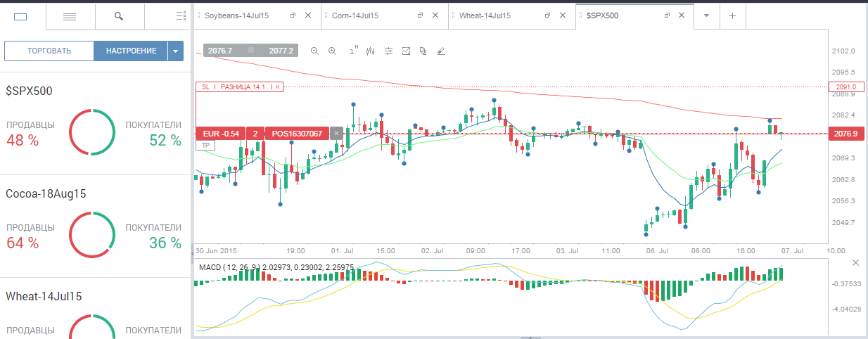This screenshot has height=339, width=868.
Task: Click the 48 % sellers value
Action: (x=23, y=141)
